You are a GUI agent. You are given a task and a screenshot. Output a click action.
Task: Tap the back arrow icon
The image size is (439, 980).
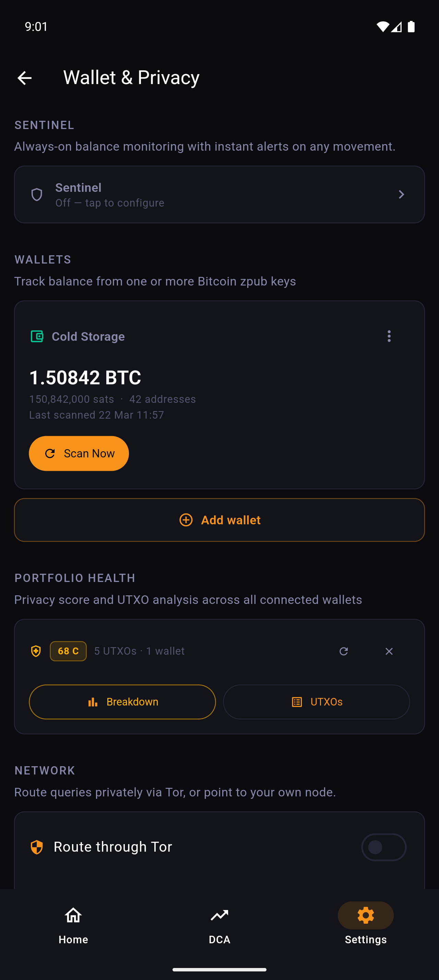pyautogui.click(x=25, y=78)
